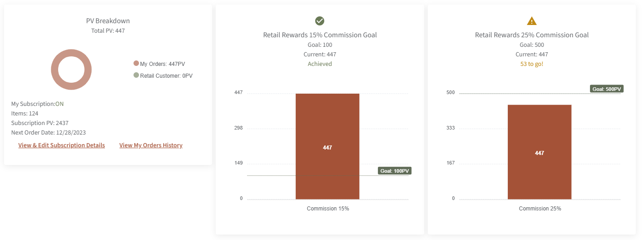Click the Subscription PV: 2437 text

pyautogui.click(x=40, y=123)
